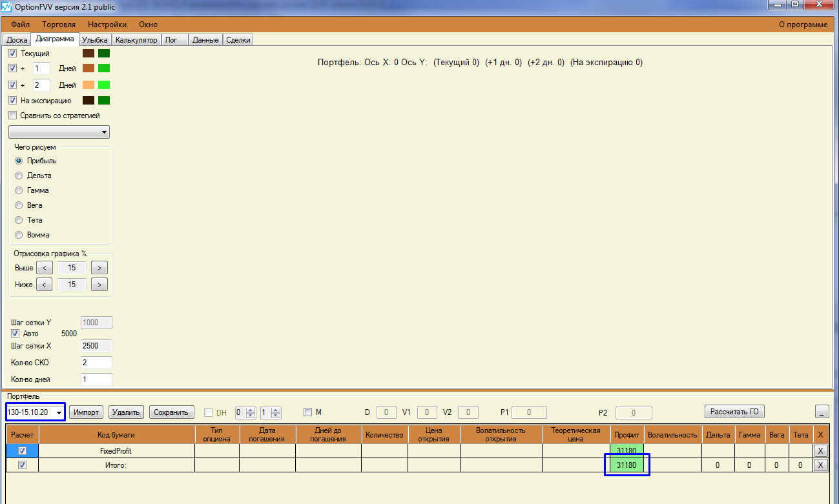This screenshot has height=504, width=839.
Task: Pick the green color swatch for Текущий
Action: [x=104, y=54]
